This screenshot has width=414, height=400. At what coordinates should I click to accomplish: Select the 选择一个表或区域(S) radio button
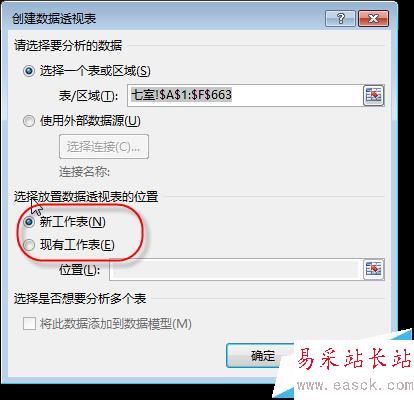[29, 71]
